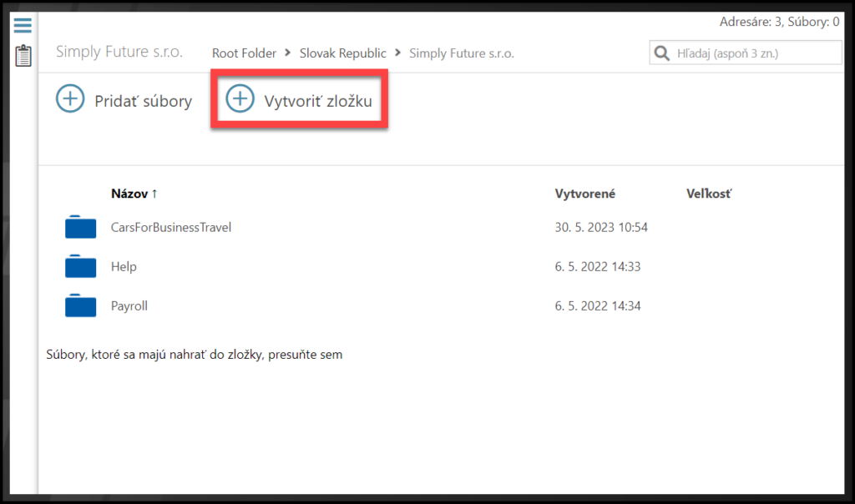
Task: Click the plus icon for Vytvoriť zložku
Action: [240, 99]
